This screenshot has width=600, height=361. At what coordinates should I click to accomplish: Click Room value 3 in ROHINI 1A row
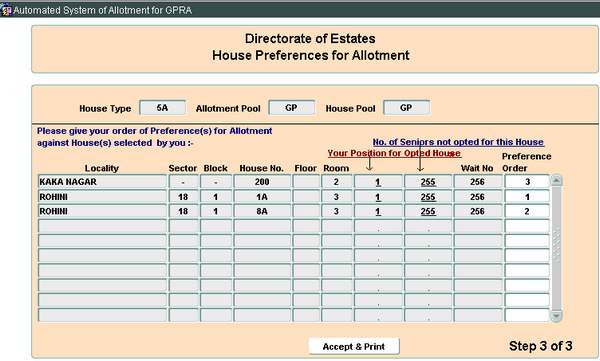[x=336, y=197]
